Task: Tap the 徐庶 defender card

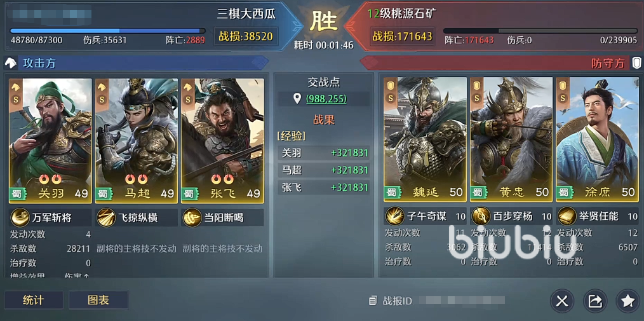Action: coord(597,139)
